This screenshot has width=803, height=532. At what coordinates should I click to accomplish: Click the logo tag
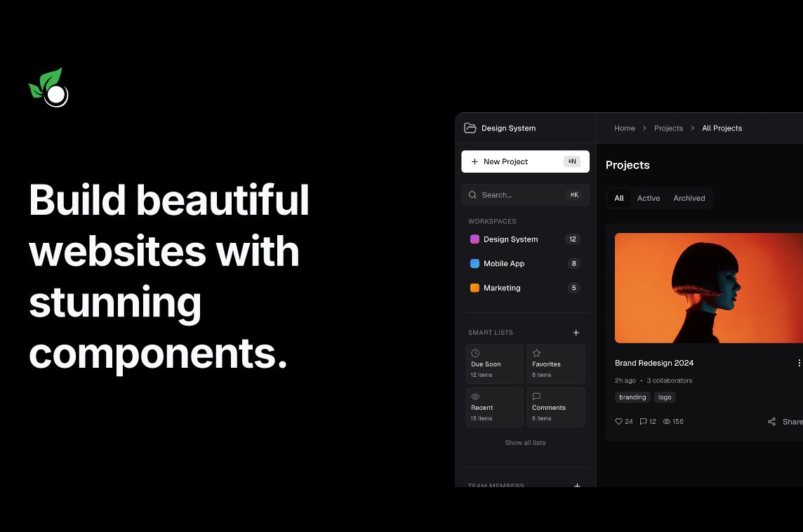tap(665, 397)
